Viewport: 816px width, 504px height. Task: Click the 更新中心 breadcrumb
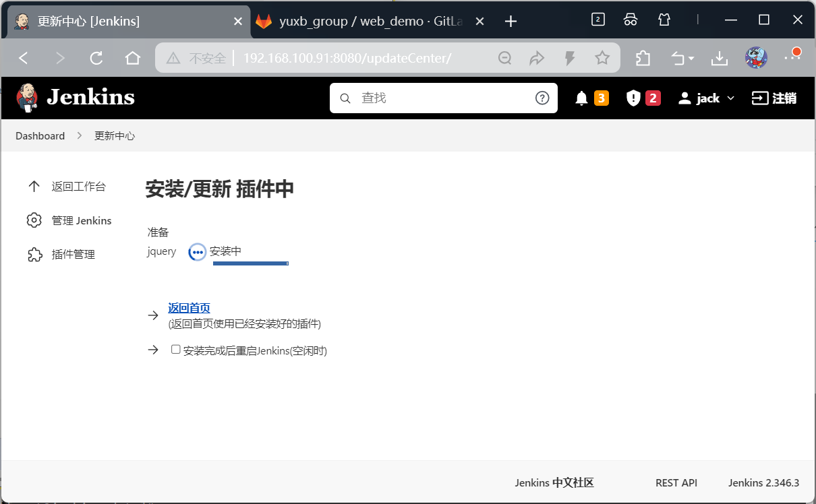click(x=115, y=136)
